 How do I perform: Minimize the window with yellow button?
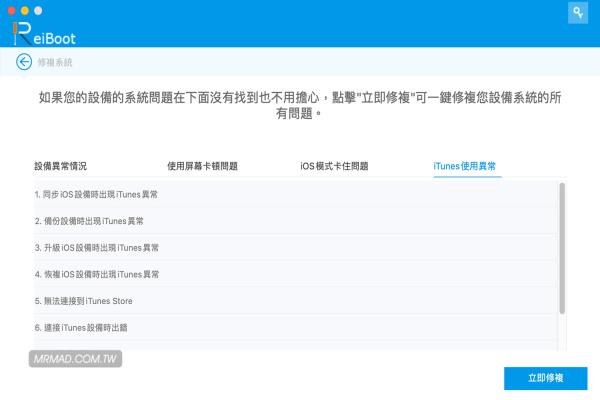[25, 11]
